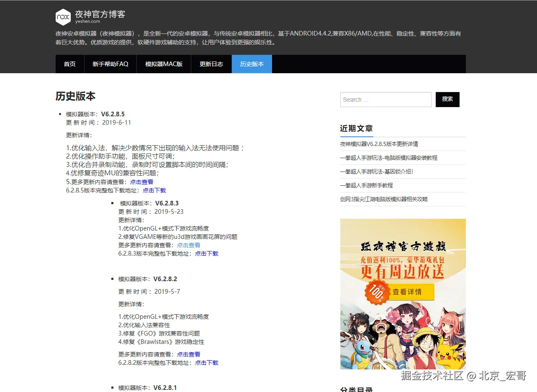Screen dimensions: 537x392
Task: Click 点击下载 for 6.2.8.2 full package
Action: tap(206, 363)
